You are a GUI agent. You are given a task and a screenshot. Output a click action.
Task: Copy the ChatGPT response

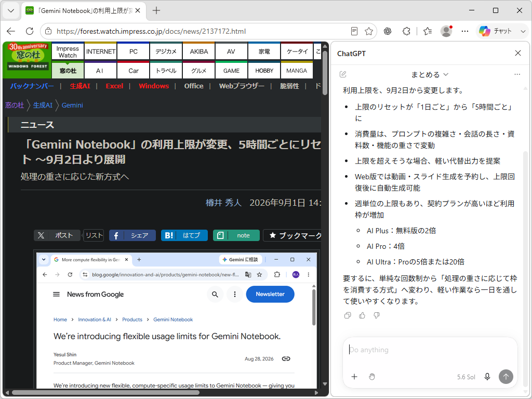(348, 315)
